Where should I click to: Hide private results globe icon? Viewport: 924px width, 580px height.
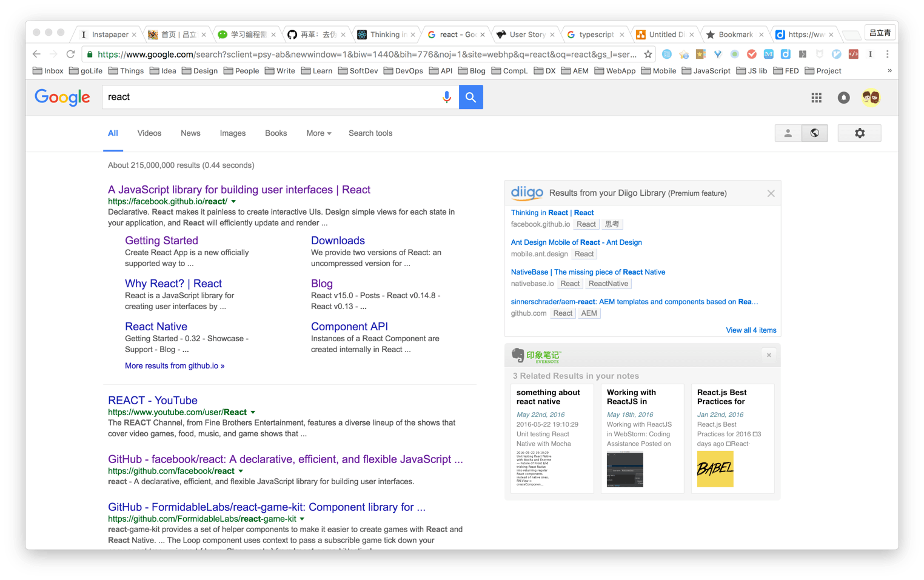pyautogui.click(x=815, y=133)
